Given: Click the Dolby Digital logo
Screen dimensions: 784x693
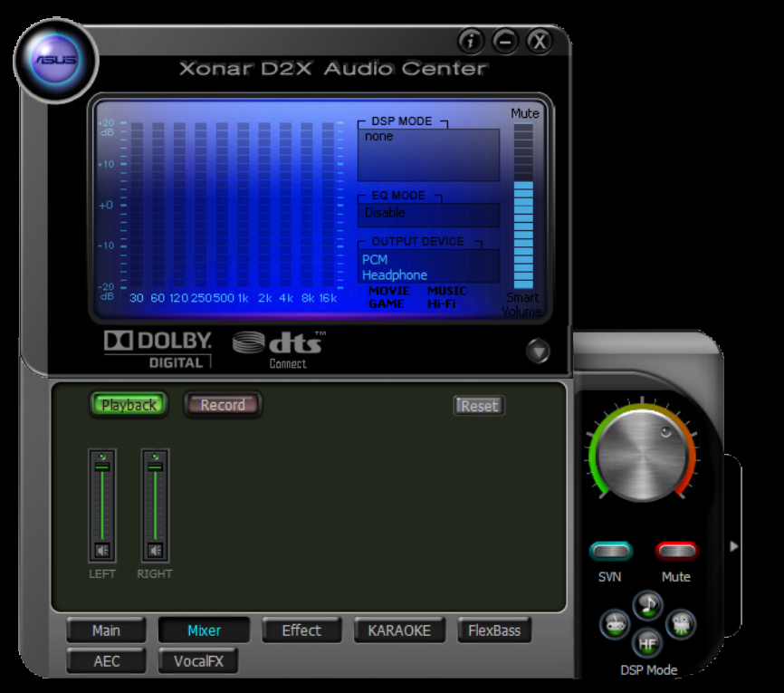Looking at the screenshot, I should [x=158, y=350].
